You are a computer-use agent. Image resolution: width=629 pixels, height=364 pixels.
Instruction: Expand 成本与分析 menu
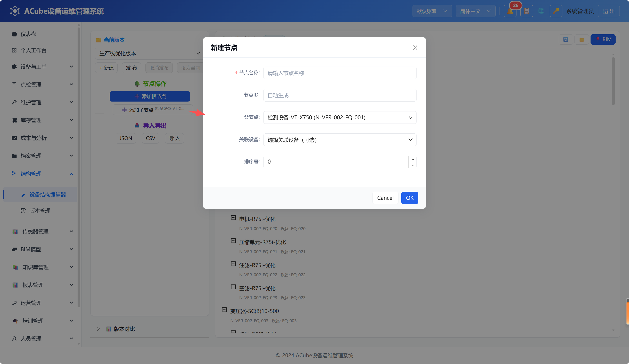[40, 138]
